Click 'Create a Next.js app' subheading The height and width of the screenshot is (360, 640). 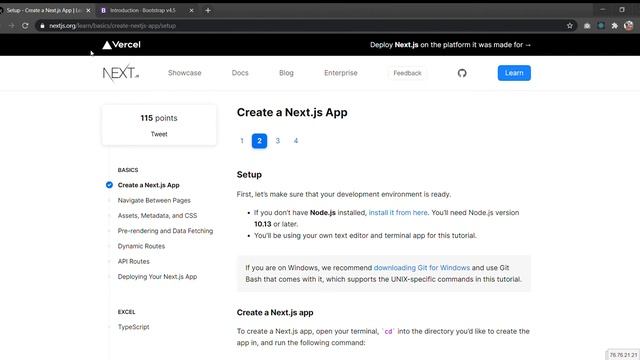275,313
